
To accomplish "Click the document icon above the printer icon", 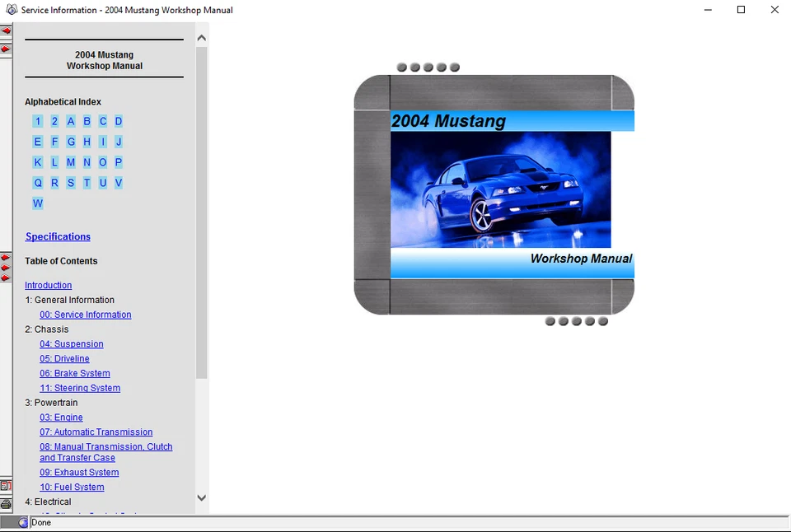I will pos(6,485).
